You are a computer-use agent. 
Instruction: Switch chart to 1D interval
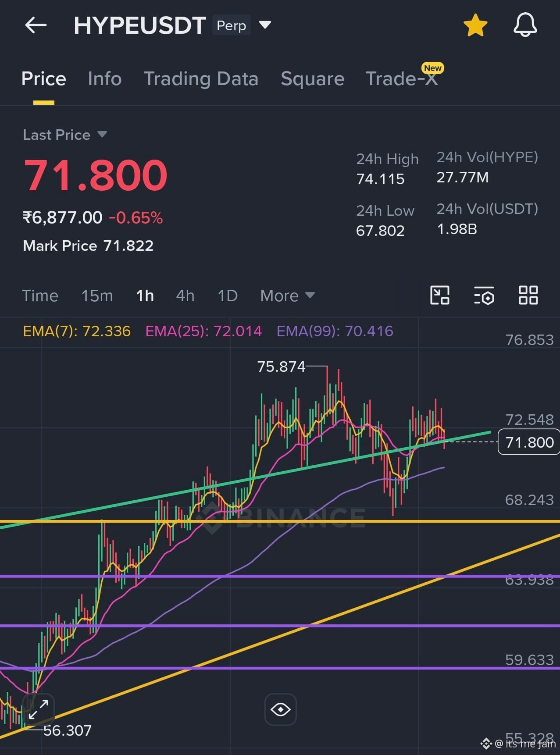(228, 296)
